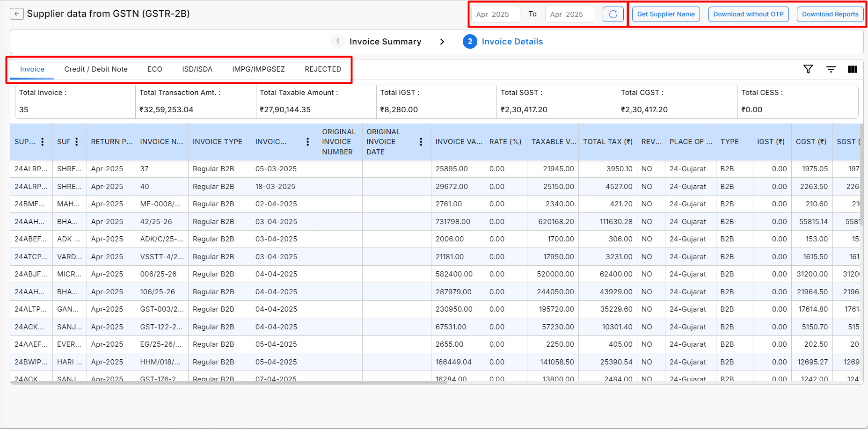The image size is (868, 429).
Task: Open the SUP... column three-dot menu
Action: [43, 142]
